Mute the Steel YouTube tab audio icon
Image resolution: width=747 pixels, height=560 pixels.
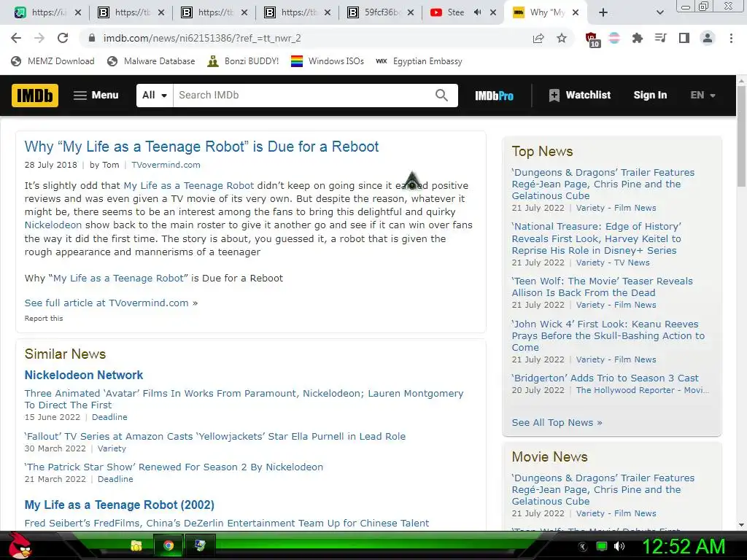(477, 13)
